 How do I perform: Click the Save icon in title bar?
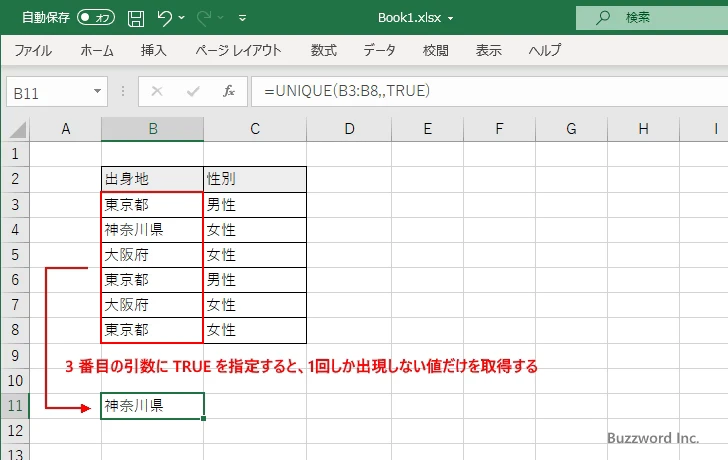136,18
